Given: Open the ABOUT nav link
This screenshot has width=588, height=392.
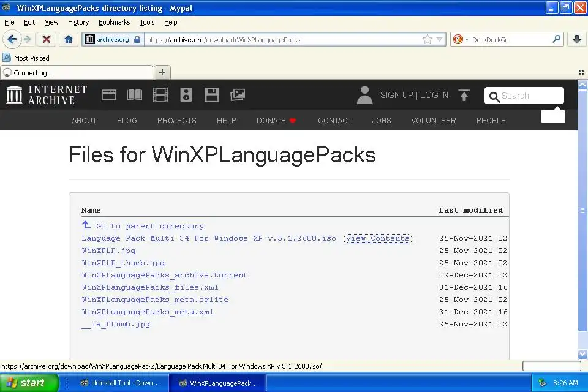Looking at the screenshot, I should tap(85, 121).
